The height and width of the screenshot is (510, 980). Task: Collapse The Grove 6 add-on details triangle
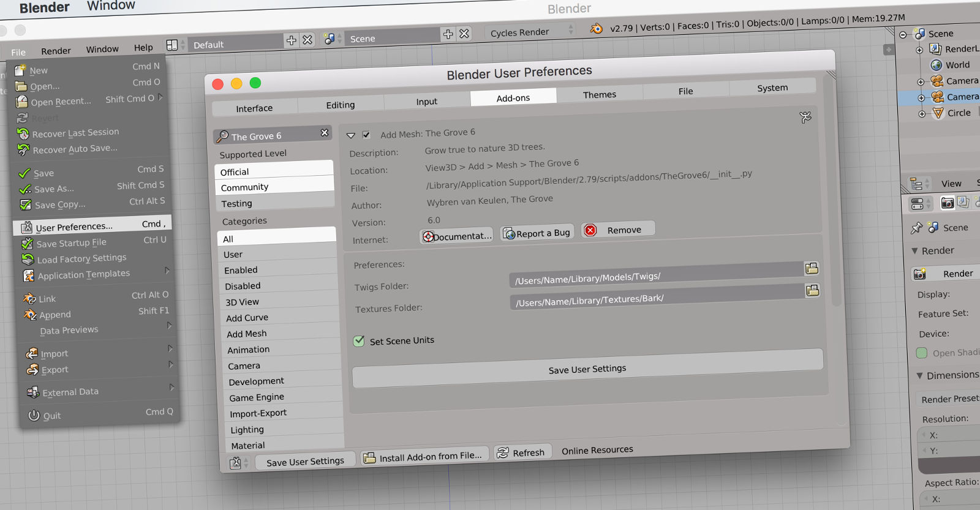[x=351, y=135]
